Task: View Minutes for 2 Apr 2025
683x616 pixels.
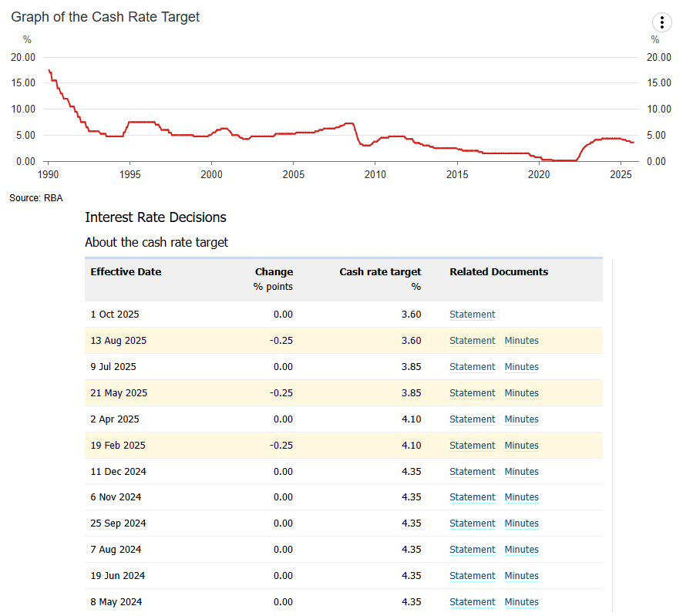Action: tap(521, 419)
